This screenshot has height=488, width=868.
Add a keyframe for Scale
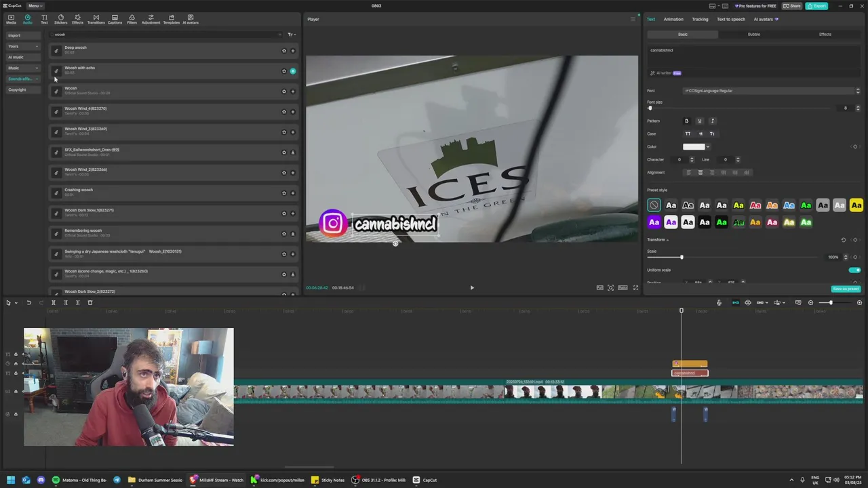click(x=855, y=257)
